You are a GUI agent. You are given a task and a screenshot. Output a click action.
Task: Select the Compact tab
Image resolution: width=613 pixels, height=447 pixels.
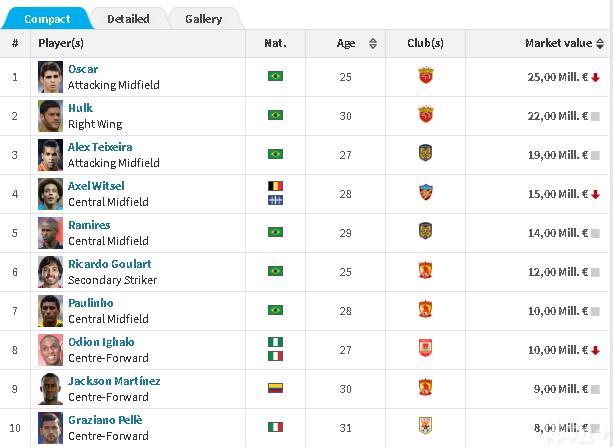pyautogui.click(x=47, y=19)
